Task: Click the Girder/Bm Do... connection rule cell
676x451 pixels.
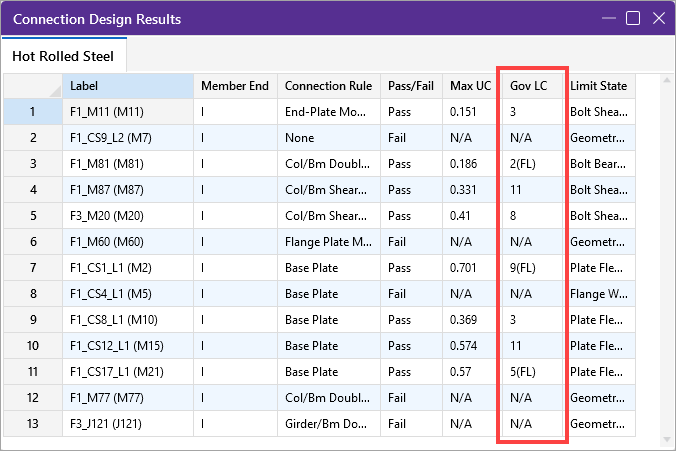Action: pos(328,424)
